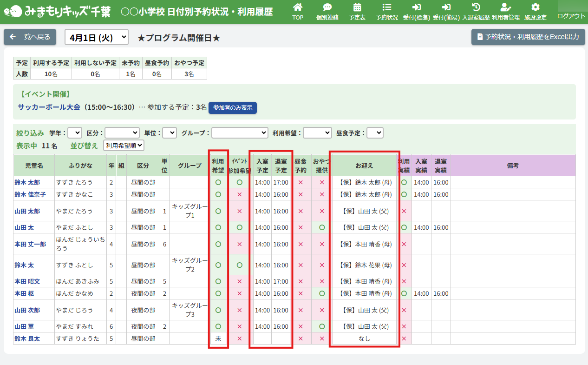Open the 入退室履歴 history icon
Image resolution: width=588 pixels, height=365 pixels.
[476, 7]
